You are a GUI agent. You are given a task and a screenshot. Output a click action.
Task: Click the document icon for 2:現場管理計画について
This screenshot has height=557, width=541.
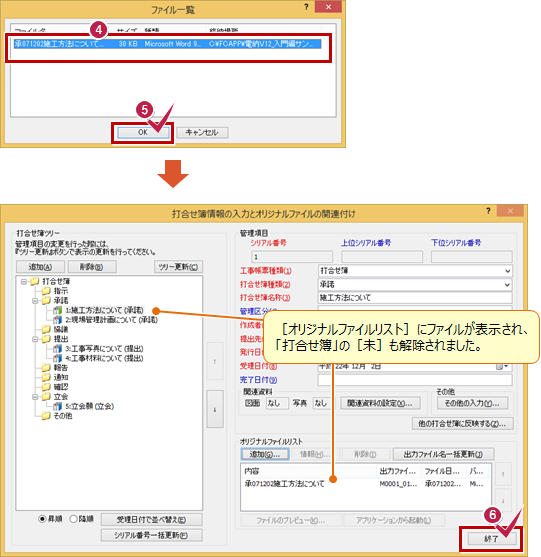[x=58, y=320]
